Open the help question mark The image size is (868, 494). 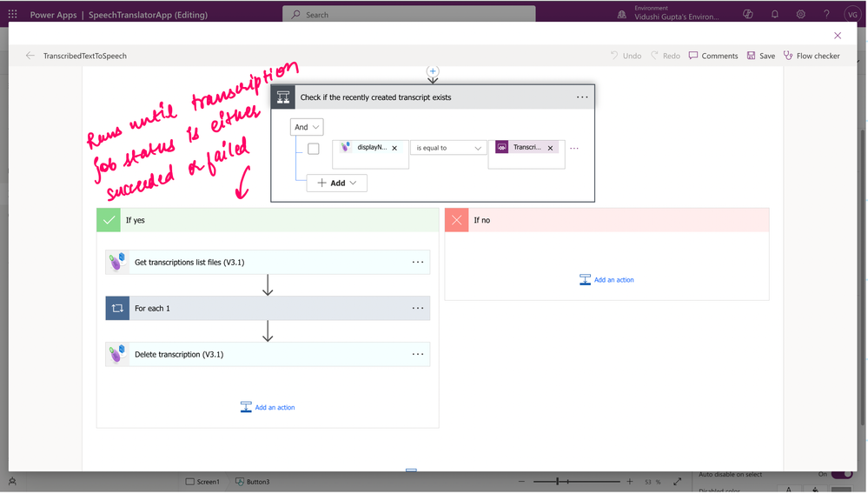826,15
